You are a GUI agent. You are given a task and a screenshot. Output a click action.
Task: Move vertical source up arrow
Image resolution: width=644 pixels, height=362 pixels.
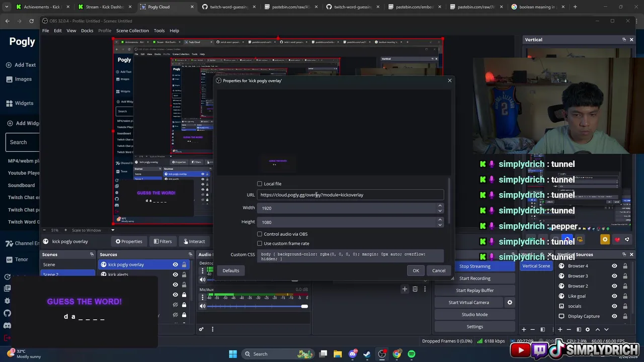pyautogui.click(x=597, y=330)
